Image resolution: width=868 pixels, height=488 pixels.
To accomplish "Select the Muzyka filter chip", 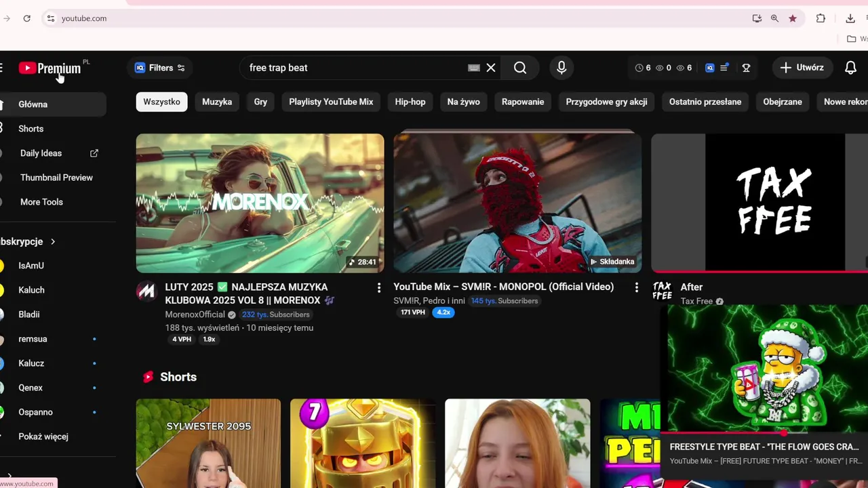I will [217, 102].
